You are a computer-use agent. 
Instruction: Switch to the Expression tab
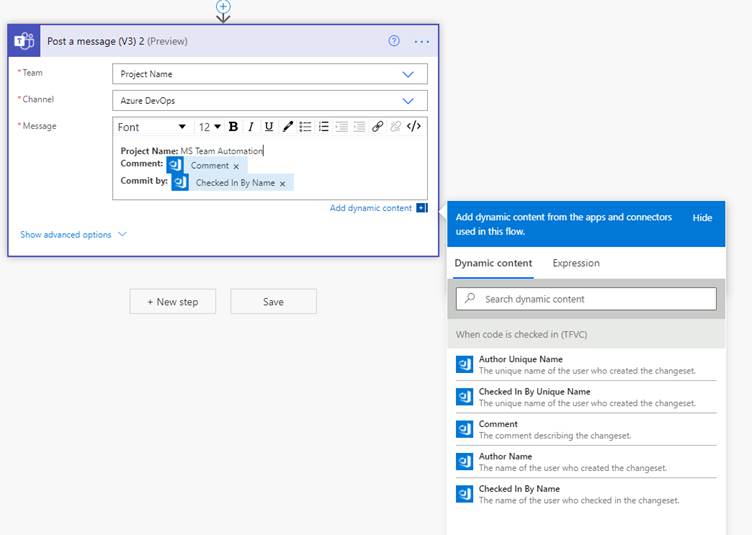tap(576, 263)
